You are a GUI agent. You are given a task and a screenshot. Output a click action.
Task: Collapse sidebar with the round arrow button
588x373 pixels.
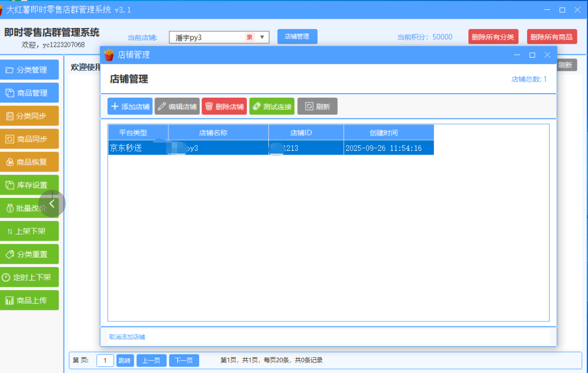[52, 204]
